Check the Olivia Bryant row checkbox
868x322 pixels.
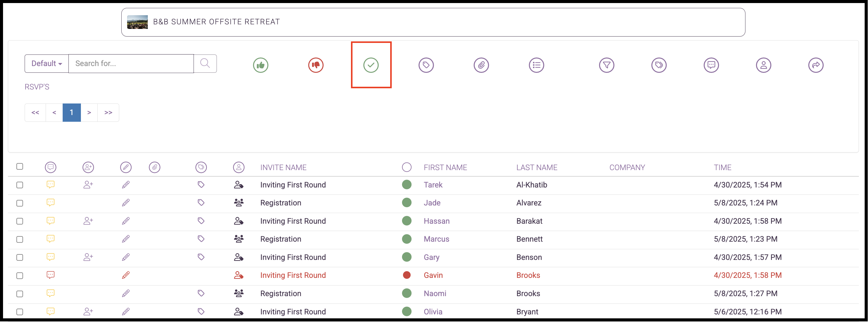coord(20,312)
